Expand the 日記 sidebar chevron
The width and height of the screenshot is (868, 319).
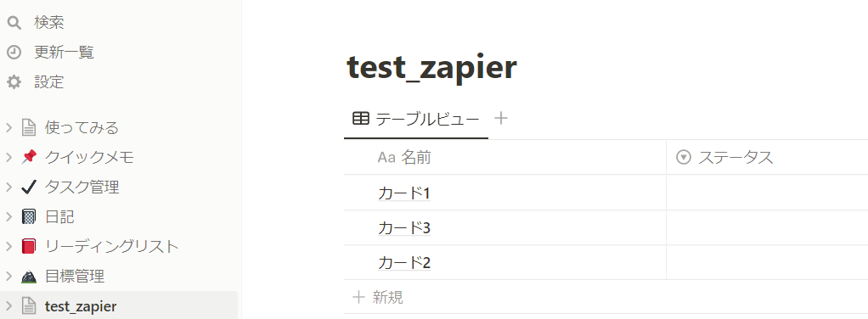click(8, 216)
